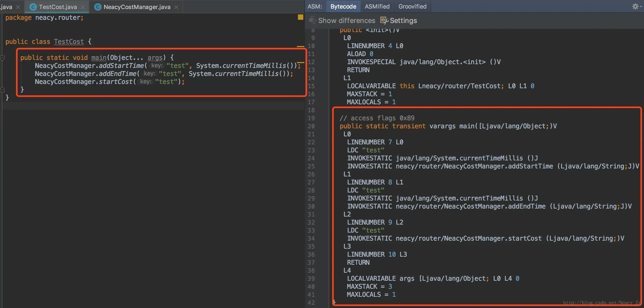Click INVOKESPECIAL java/lang/Object.<init> line
Viewport: 644px width, 308px height.
[x=424, y=62]
